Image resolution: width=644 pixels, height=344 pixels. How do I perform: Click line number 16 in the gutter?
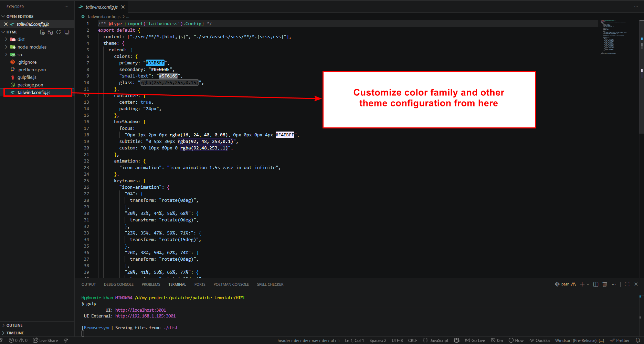click(x=86, y=122)
